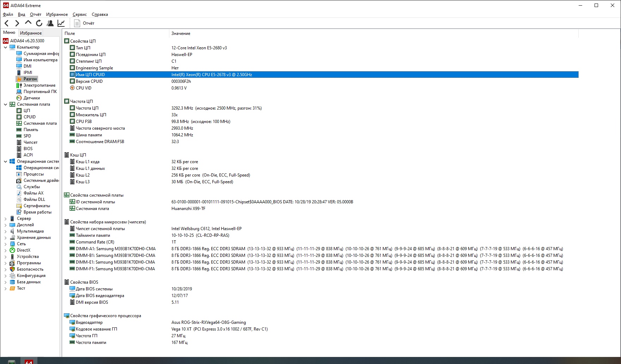The height and width of the screenshot is (364, 621).
Task: Select the Имя ЦП CPUID row
Action: click(x=324, y=75)
